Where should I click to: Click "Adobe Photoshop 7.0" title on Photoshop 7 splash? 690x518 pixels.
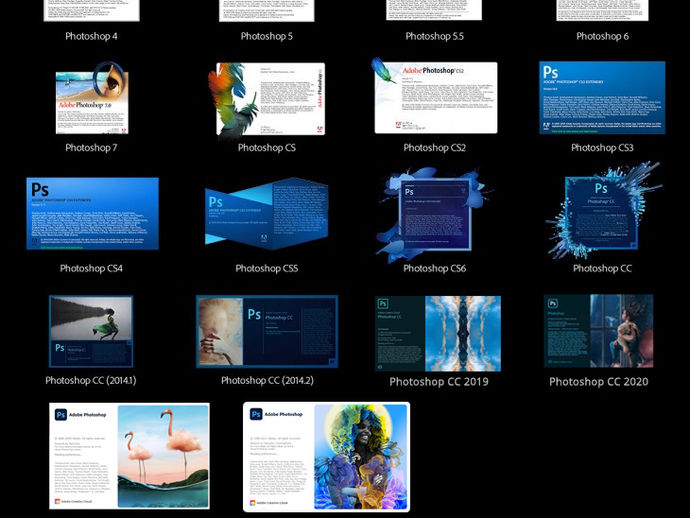coord(85,105)
